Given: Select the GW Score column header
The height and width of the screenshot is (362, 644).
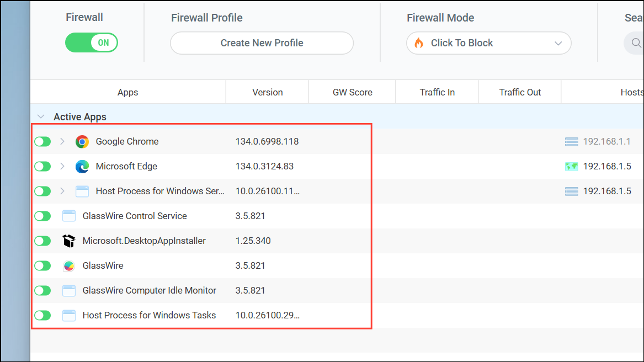Looking at the screenshot, I should [352, 92].
